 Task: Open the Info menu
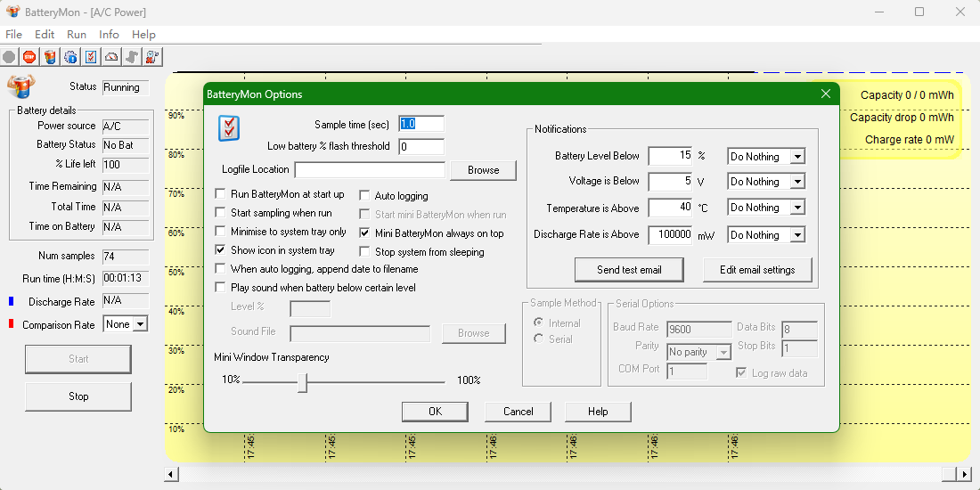109,35
